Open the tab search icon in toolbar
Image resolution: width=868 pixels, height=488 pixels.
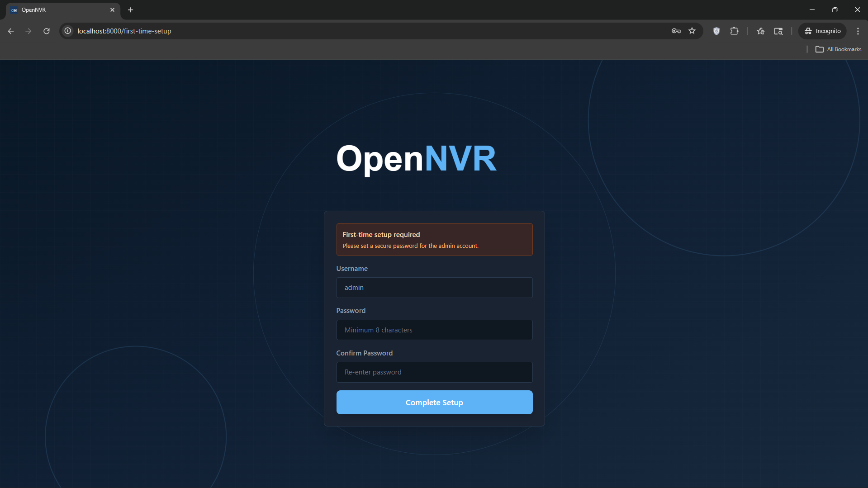[778, 31]
